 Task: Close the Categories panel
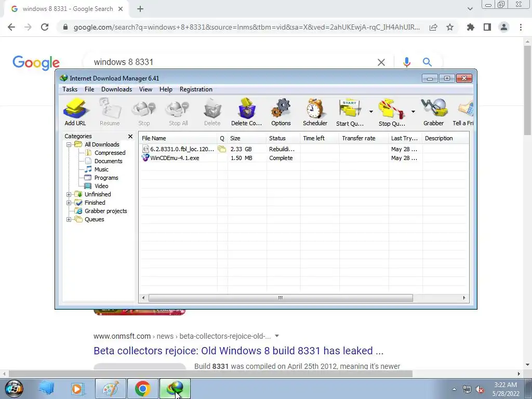[130, 137]
